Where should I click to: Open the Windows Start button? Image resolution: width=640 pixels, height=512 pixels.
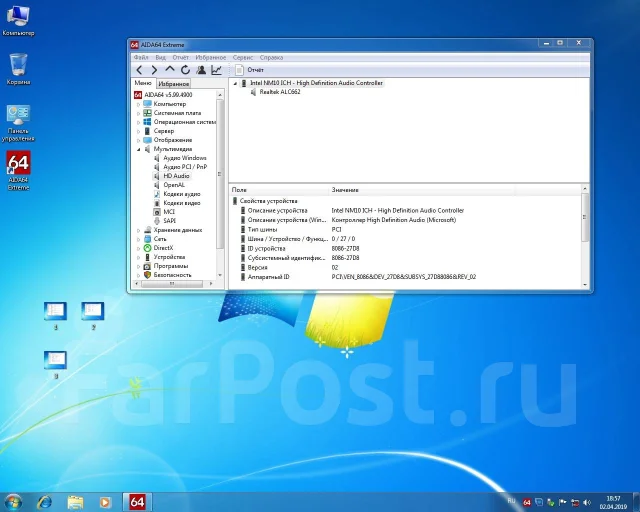[x=13, y=502]
